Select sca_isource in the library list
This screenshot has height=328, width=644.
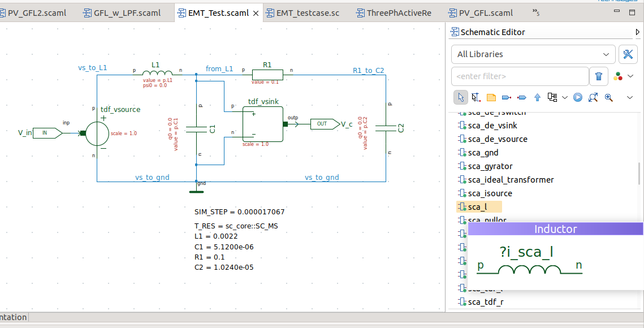click(x=485, y=193)
